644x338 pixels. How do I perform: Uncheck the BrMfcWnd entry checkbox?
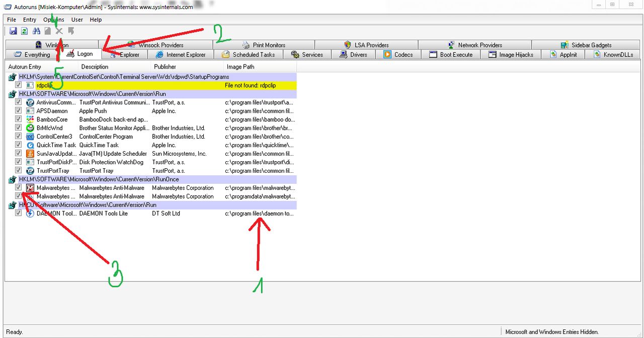point(19,128)
